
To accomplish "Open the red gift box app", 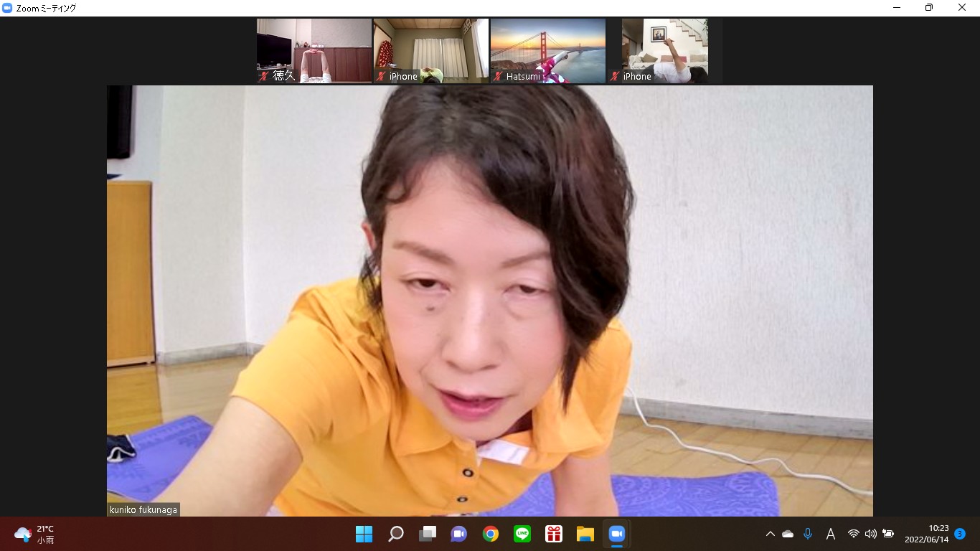I will (x=554, y=534).
